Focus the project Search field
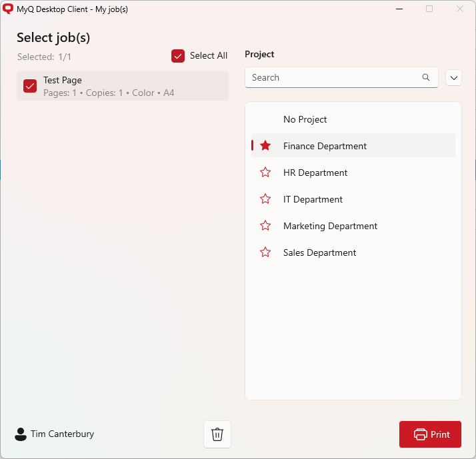Viewport: 476px width, 459px height. pyautogui.click(x=333, y=77)
